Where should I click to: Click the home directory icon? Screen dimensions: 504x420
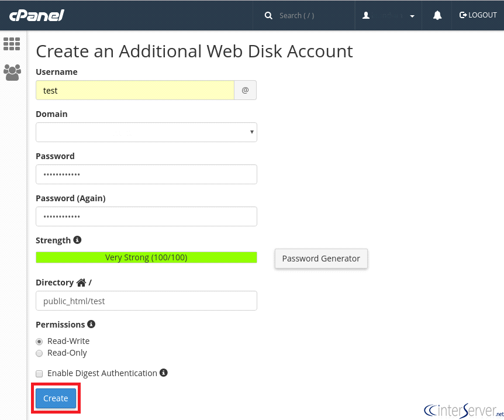click(x=81, y=283)
